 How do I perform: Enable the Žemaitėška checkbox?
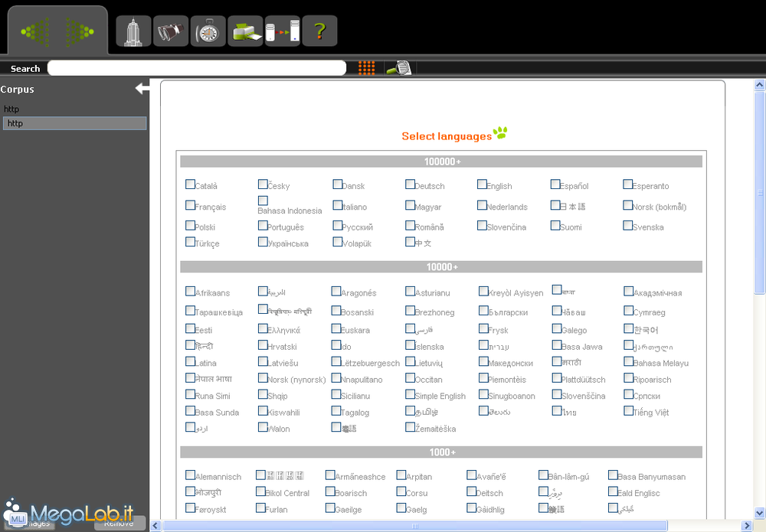411,426
